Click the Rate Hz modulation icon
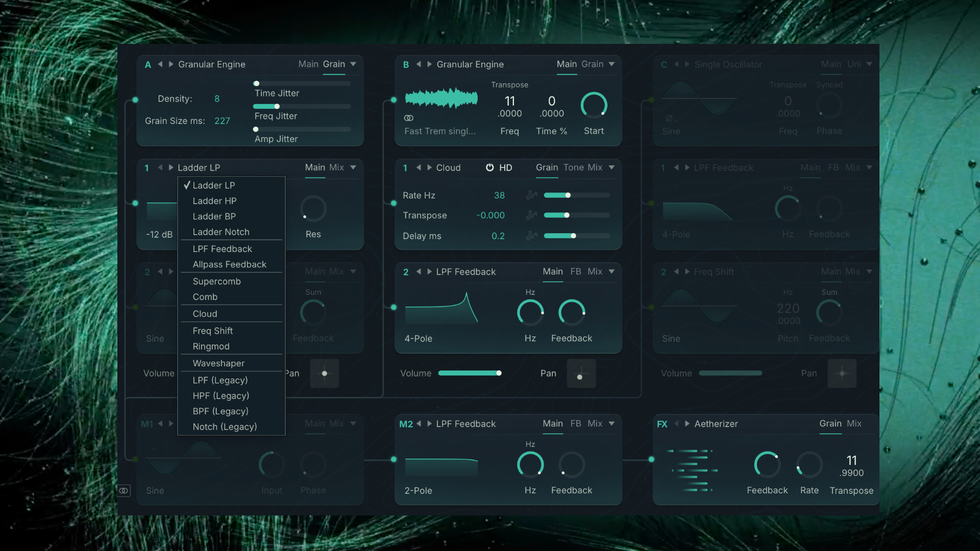980x551 pixels. coord(532,195)
